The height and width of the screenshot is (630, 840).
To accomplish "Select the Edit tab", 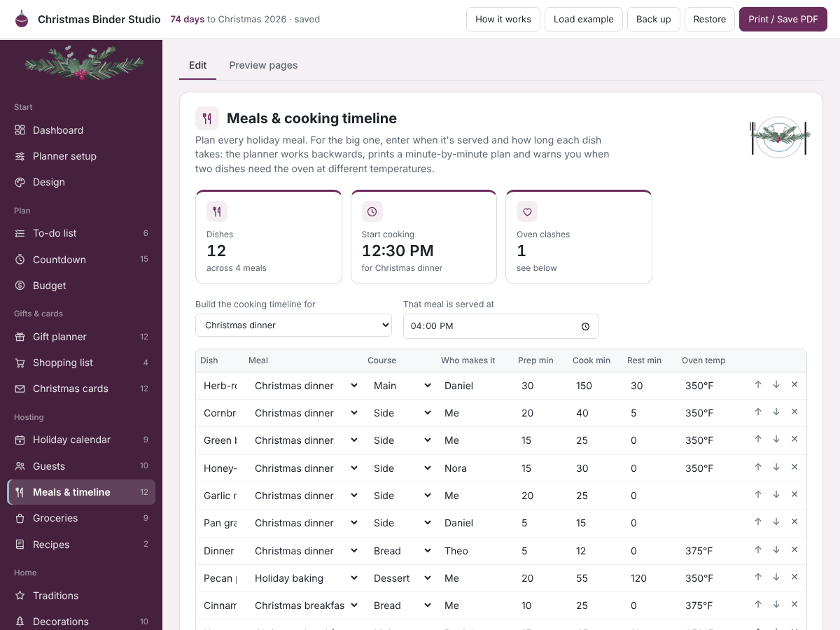I will [198, 65].
